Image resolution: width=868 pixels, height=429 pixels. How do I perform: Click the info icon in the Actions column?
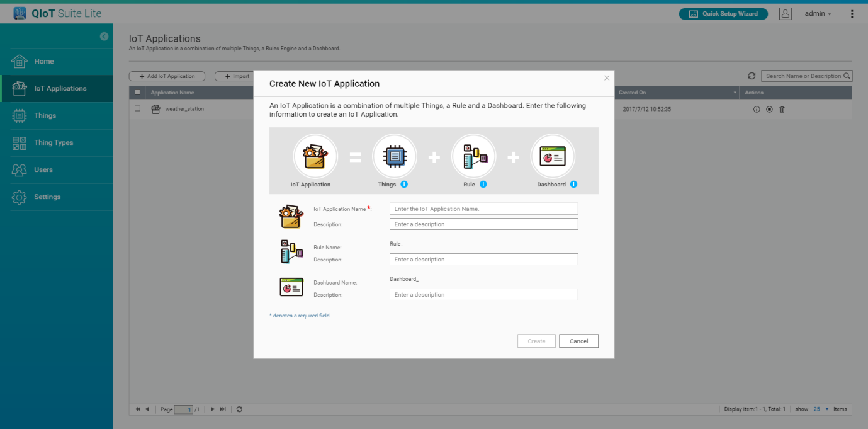coord(757,110)
